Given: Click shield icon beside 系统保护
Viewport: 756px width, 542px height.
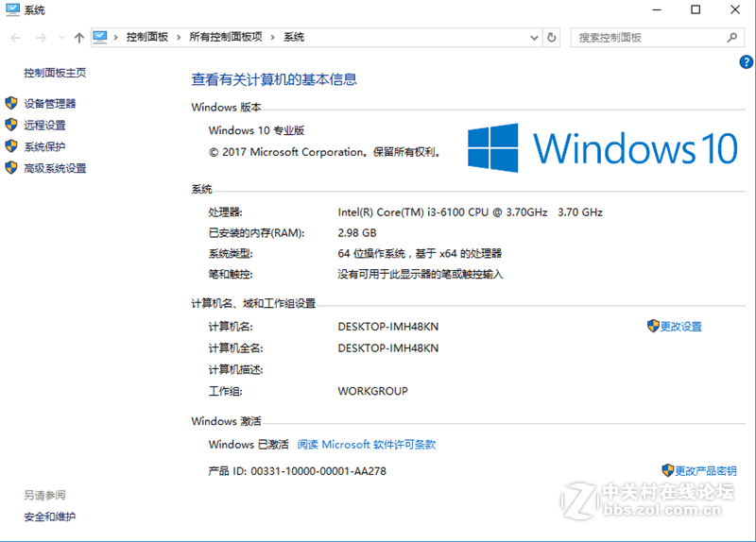Looking at the screenshot, I should pyautogui.click(x=11, y=146).
